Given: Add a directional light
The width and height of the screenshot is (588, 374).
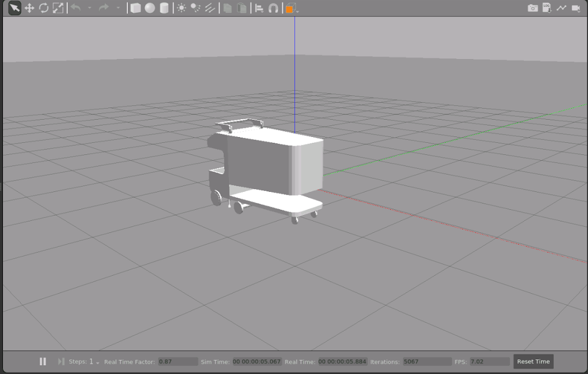Looking at the screenshot, I should point(210,8).
